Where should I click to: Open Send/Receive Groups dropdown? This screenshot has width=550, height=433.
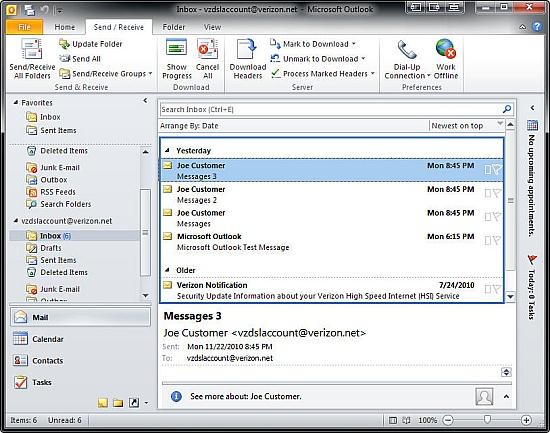(x=106, y=74)
